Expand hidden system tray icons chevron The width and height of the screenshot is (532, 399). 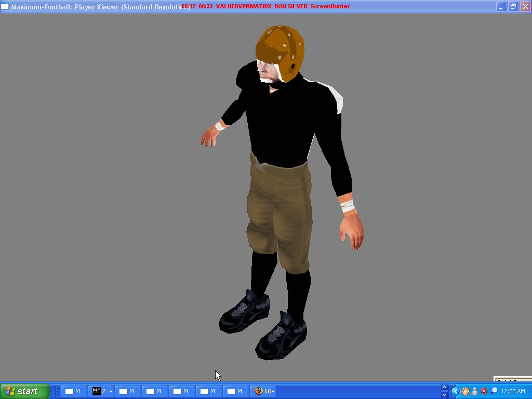(x=455, y=392)
